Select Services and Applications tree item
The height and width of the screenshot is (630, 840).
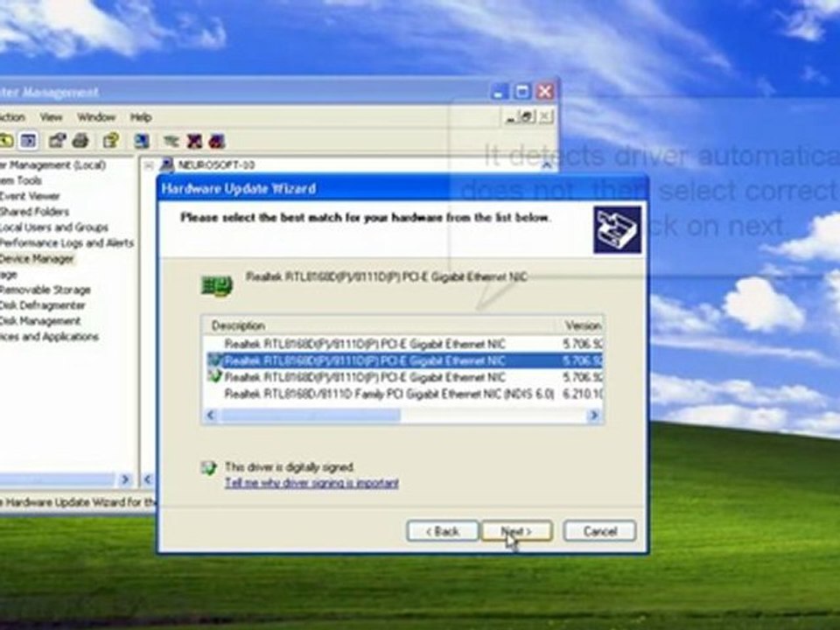point(49,337)
